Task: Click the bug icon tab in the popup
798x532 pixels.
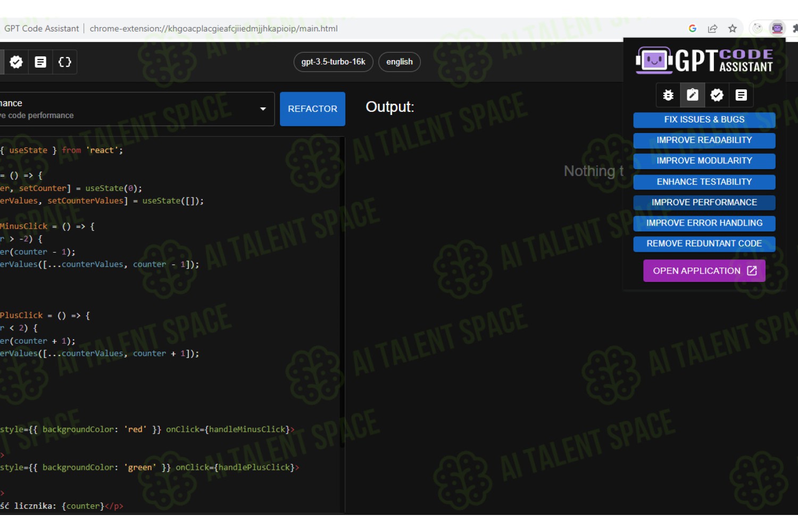Action: pyautogui.click(x=668, y=95)
